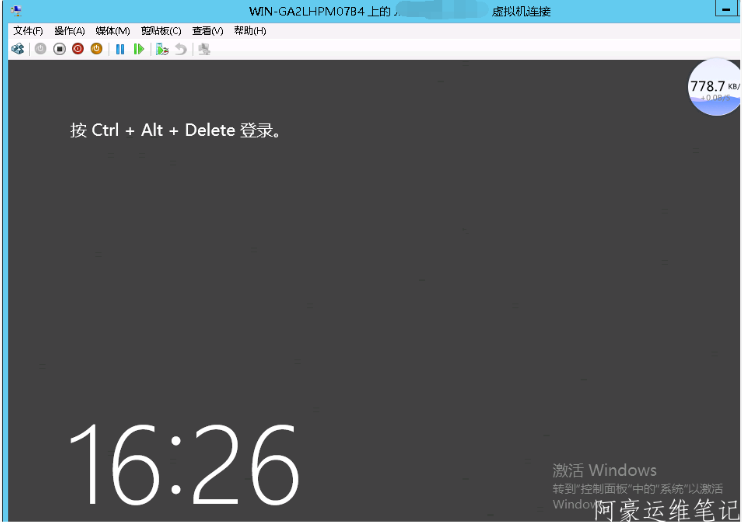Click the orange Save state icon
The image size is (742, 522).
tap(97, 48)
